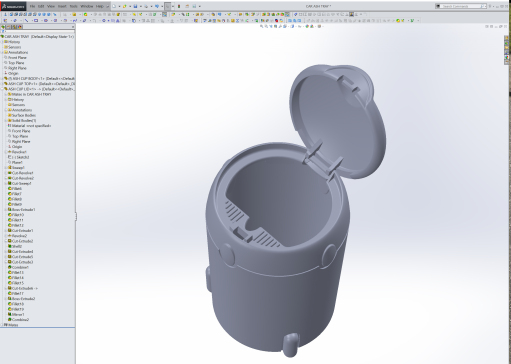511x364 pixels.
Task: Click the Search Commands field
Action: 461,6
